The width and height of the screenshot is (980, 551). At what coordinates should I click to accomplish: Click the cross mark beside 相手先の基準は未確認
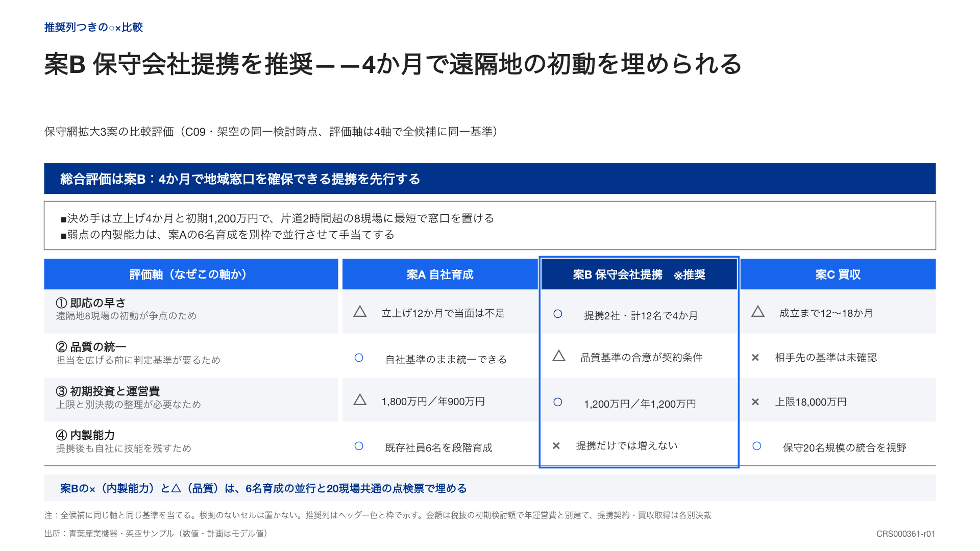click(x=755, y=358)
